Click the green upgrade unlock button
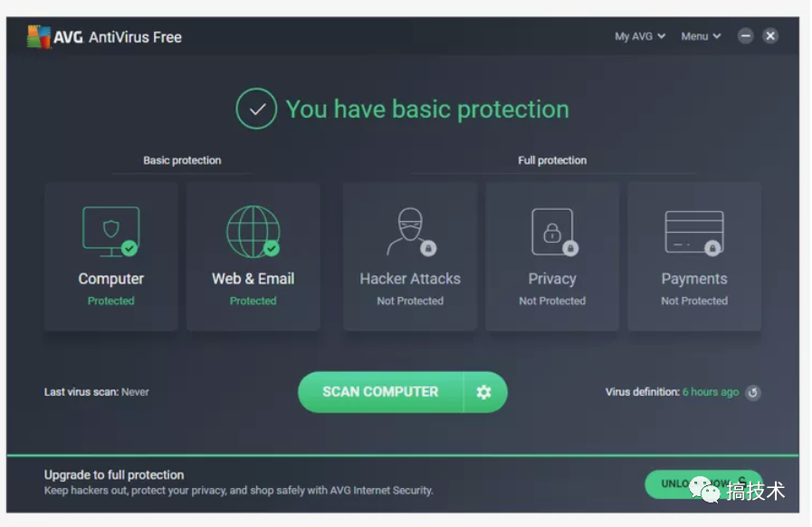Screen dimensions: 812x527 703,484
